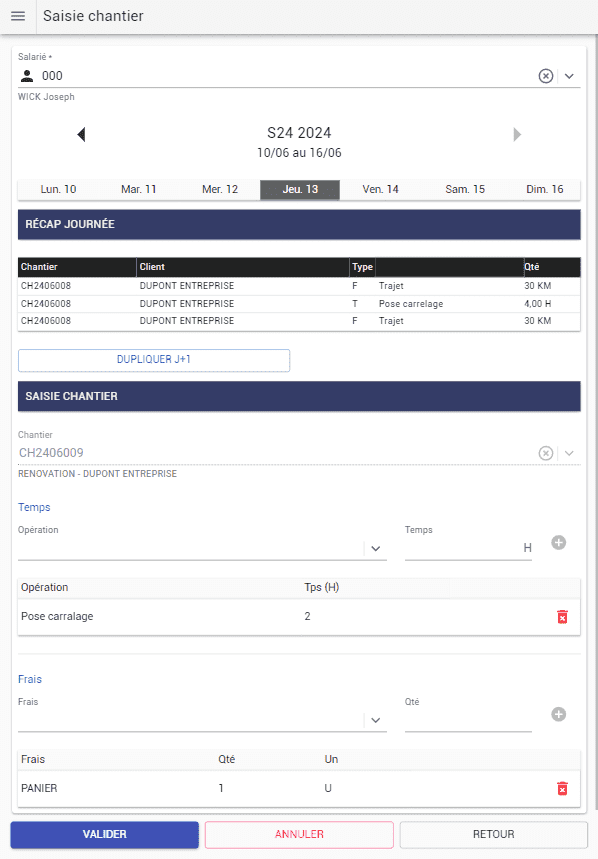
Task: Go to the next week with the arrow
Action: [517, 134]
